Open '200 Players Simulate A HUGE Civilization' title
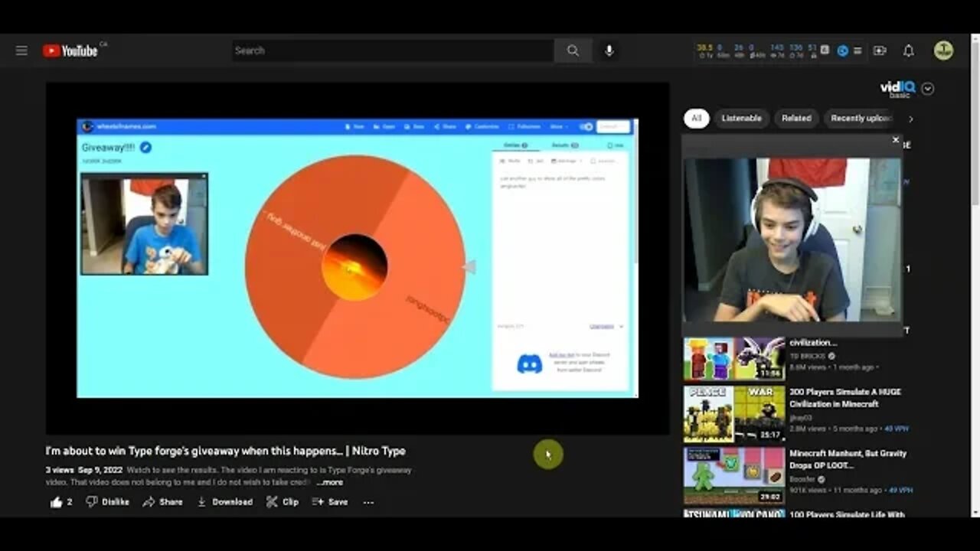The height and width of the screenshot is (551, 980). pos(845,397)
